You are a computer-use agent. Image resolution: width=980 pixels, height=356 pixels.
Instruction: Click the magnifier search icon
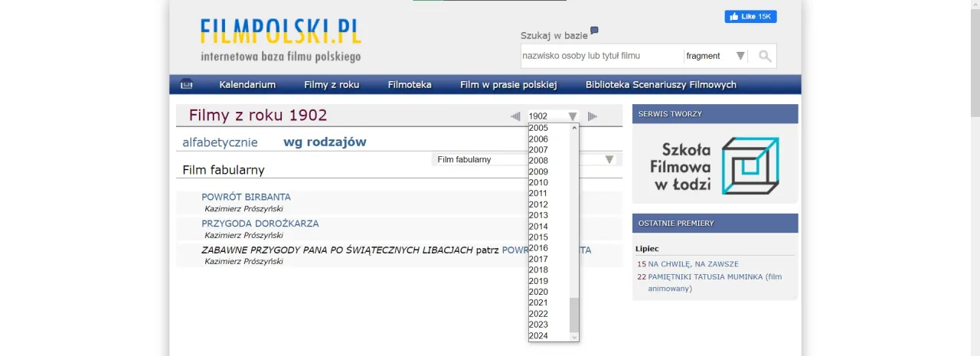[764, 56]
